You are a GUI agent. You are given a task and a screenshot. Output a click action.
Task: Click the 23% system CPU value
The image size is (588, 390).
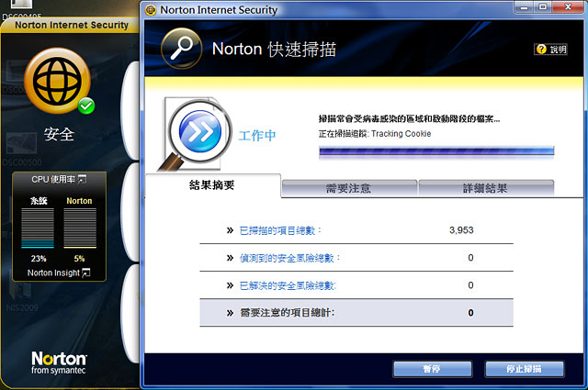(x=39, y=259)
